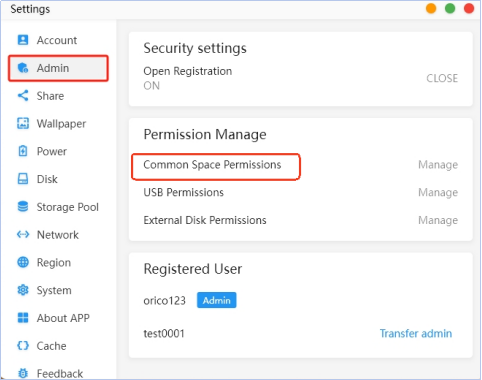The image size is (482, 380).
Task: Open Storage Pool stacked-disks icon
Action: 23,207
